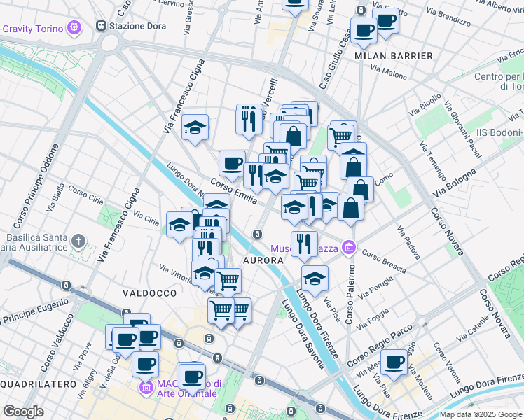Select the shopping cart marker below Aurora label

pos(228,281)
